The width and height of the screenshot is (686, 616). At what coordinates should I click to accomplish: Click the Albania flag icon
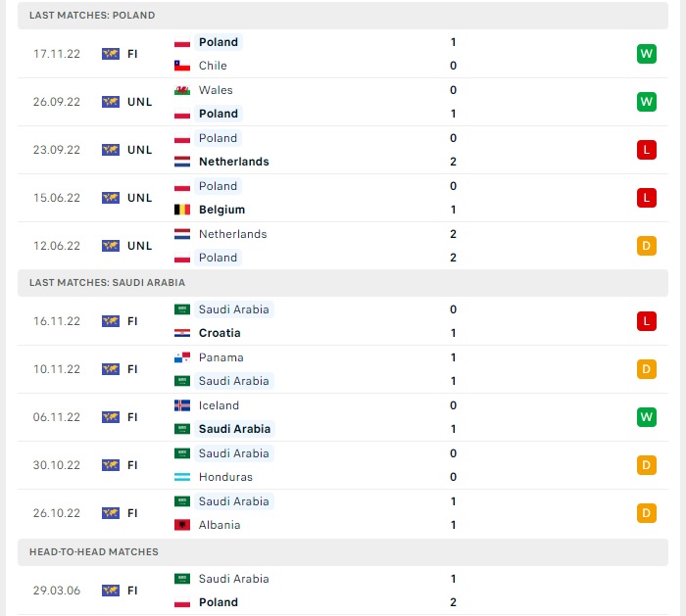182,525
